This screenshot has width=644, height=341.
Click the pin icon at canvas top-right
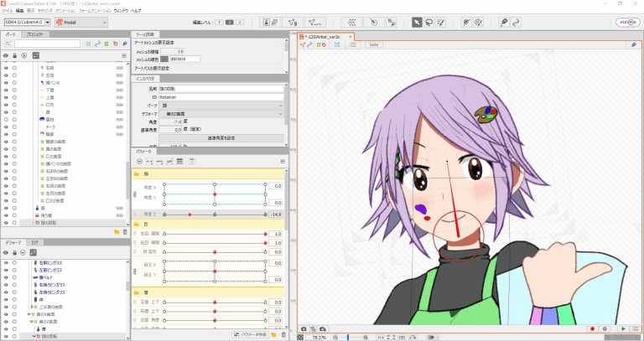coord(634,44)
